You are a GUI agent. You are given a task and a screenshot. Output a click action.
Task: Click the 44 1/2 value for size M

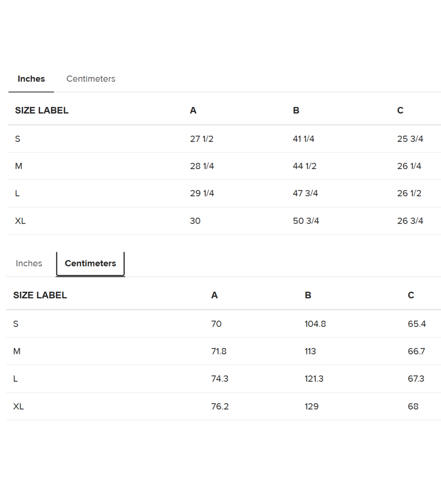pos(305,166)
